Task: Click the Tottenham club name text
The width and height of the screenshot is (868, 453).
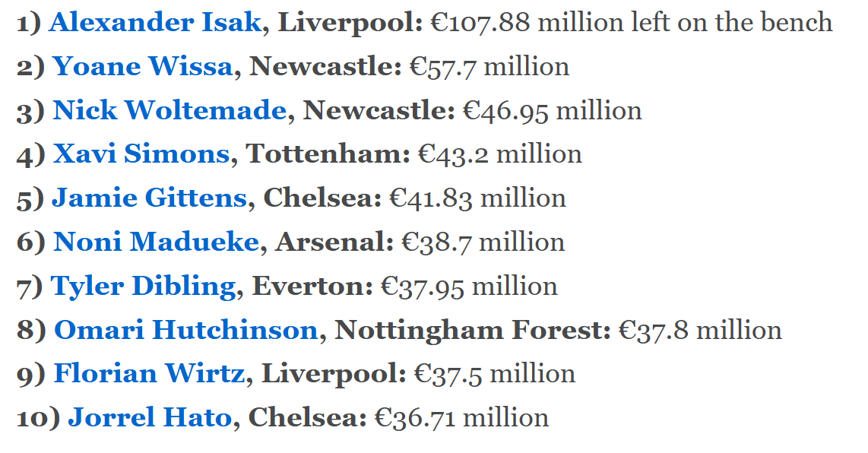Action: point(327,154)
